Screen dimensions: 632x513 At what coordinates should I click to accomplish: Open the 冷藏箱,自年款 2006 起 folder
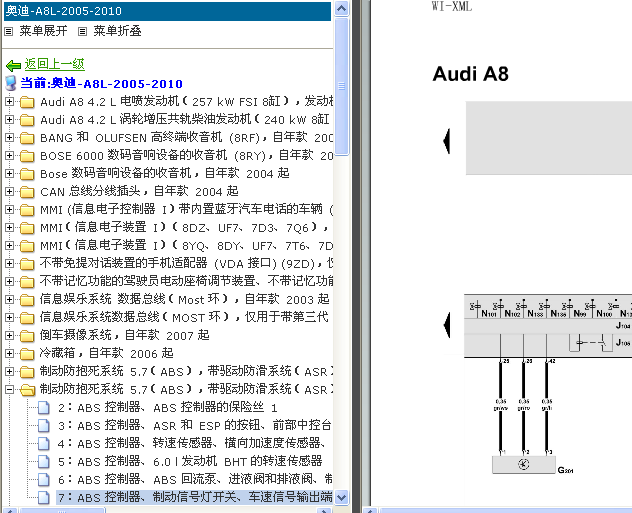click(x=106, y=353)
